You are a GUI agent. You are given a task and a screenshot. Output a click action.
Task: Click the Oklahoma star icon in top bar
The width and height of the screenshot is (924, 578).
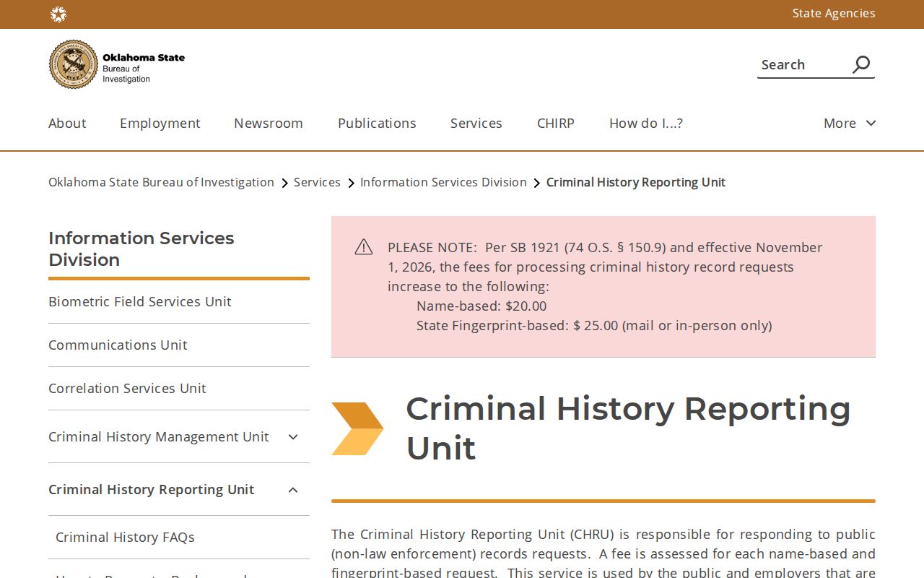point(58,14)
